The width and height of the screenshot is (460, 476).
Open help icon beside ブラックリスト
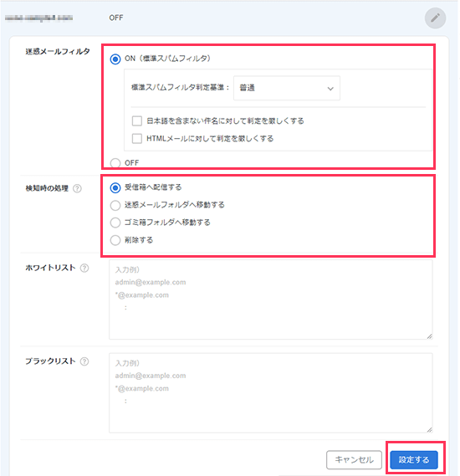click(x=84, y=361)
